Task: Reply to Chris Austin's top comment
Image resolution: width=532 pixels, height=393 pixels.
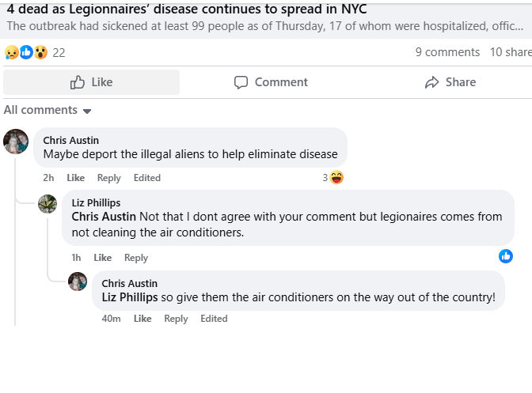Action: point(109,178)
